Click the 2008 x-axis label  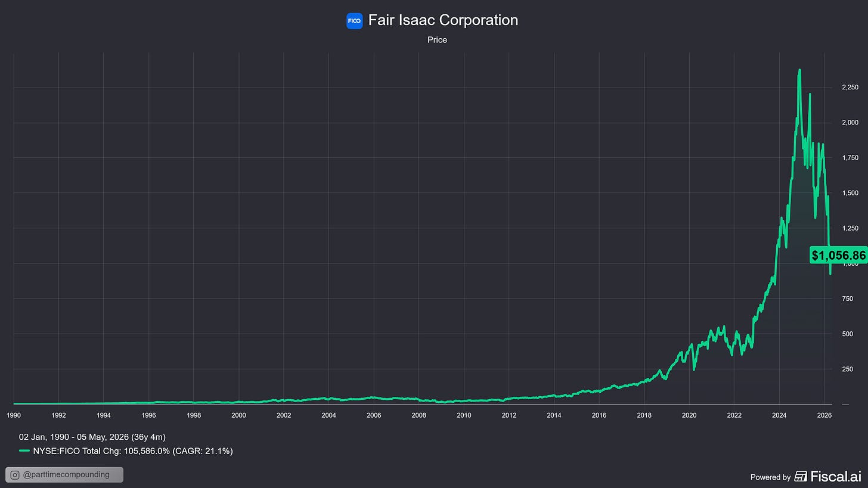click(418, 415)
